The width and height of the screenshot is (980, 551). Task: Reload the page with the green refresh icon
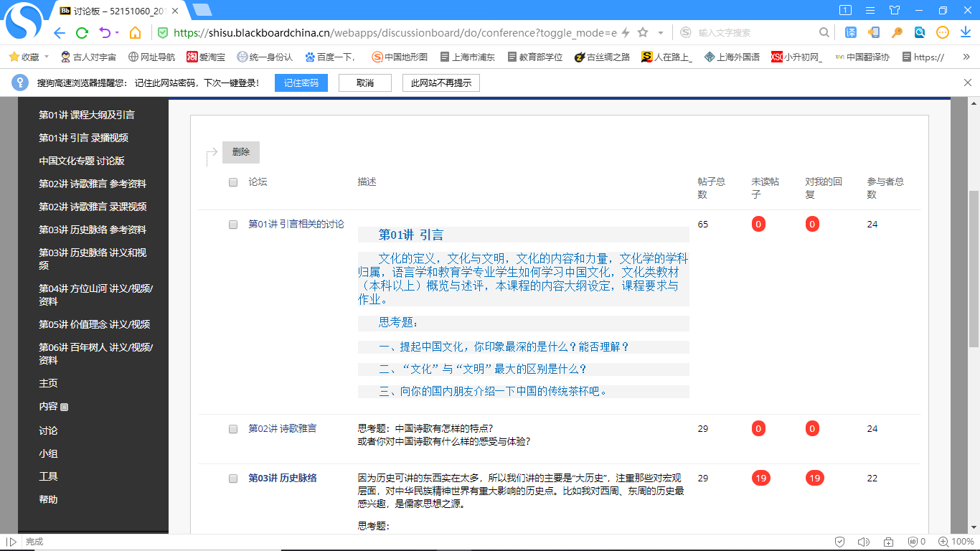pyautogui.click(x=83, y=33)
